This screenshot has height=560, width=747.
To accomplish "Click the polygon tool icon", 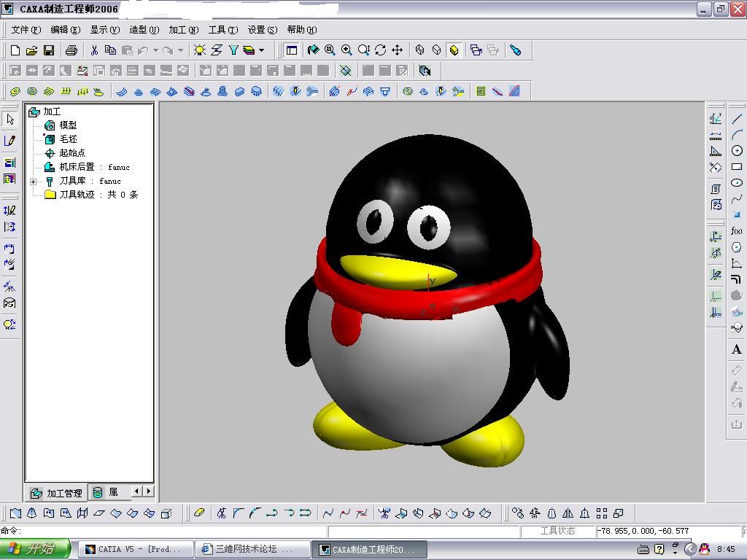I will click(x=737, y=247).
